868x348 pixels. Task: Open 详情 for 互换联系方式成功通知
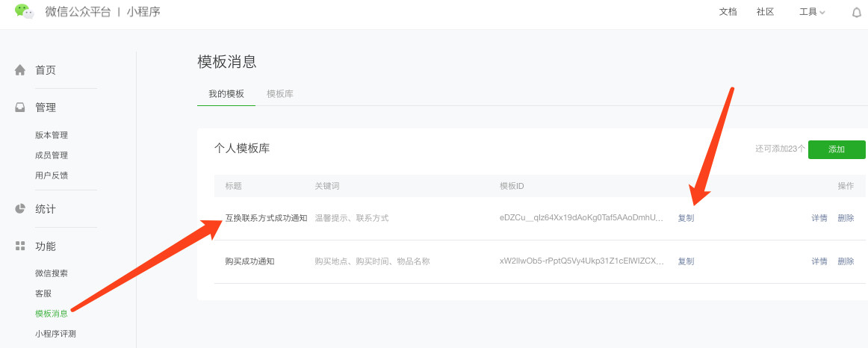pos(819,218)
